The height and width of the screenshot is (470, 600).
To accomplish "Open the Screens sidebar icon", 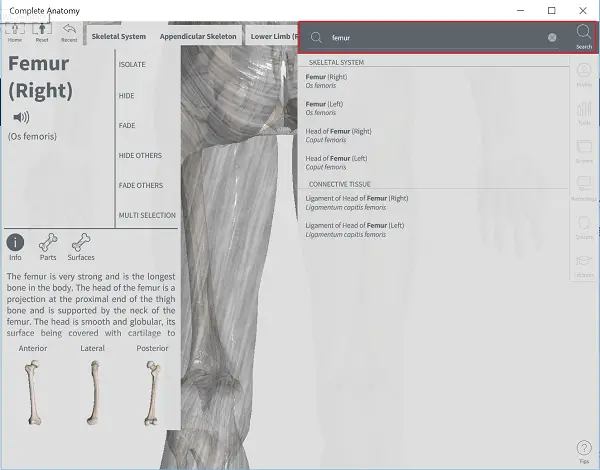I will [x=584, y=152].
